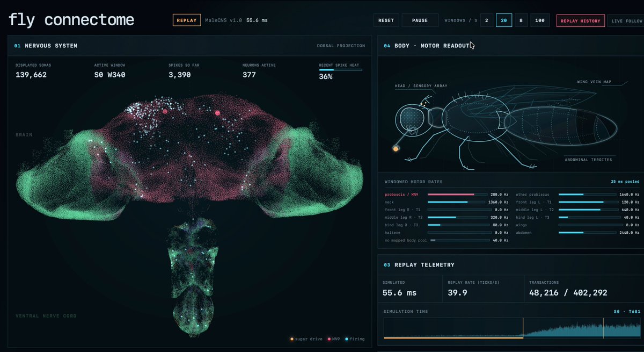
Task: Click the hind leg R · T3 rate bar
Action: (x=457, y=225)
